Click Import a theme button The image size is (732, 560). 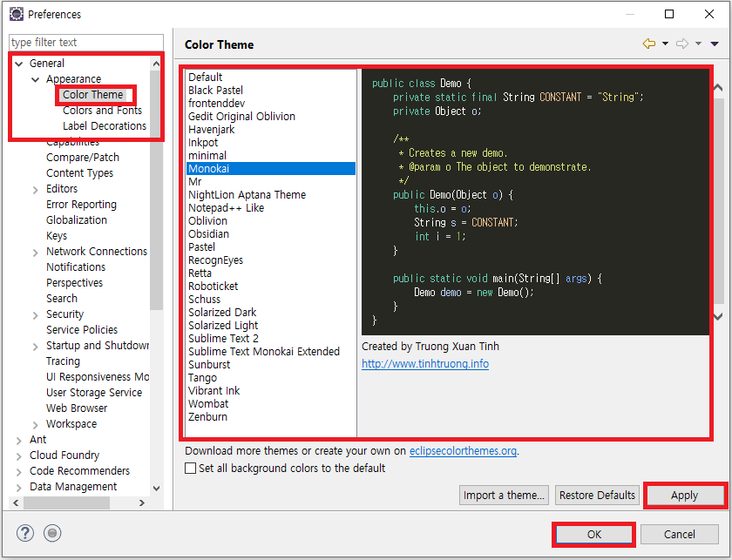504,496
